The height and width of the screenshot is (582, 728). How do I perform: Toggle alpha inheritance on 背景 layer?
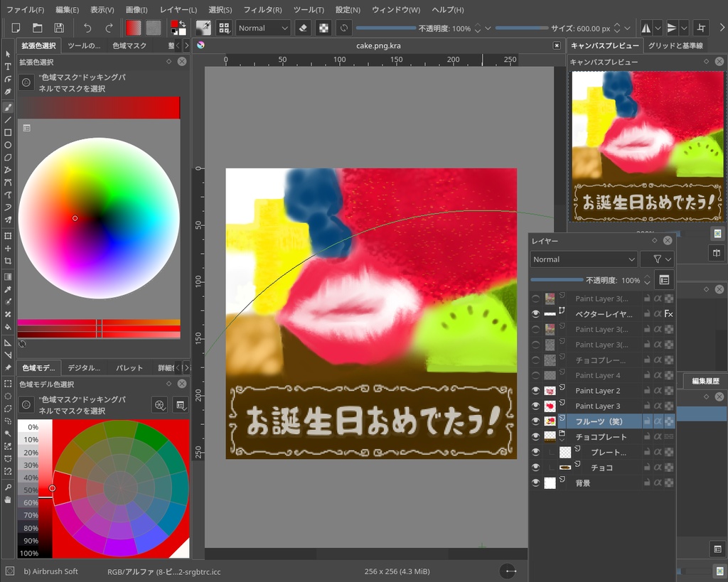tap(658, 483)
